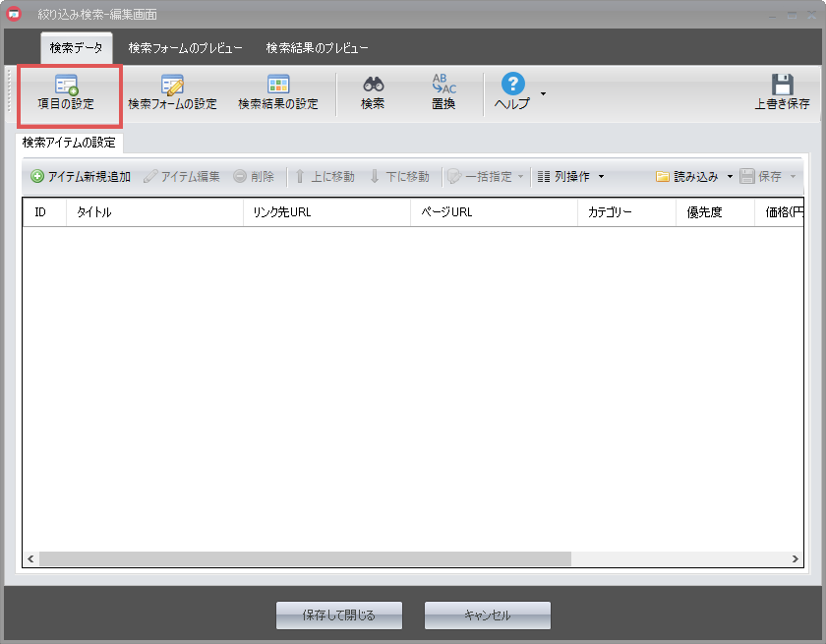Expand the 読み込み dropdown arrow

click(x=730, y=177)
